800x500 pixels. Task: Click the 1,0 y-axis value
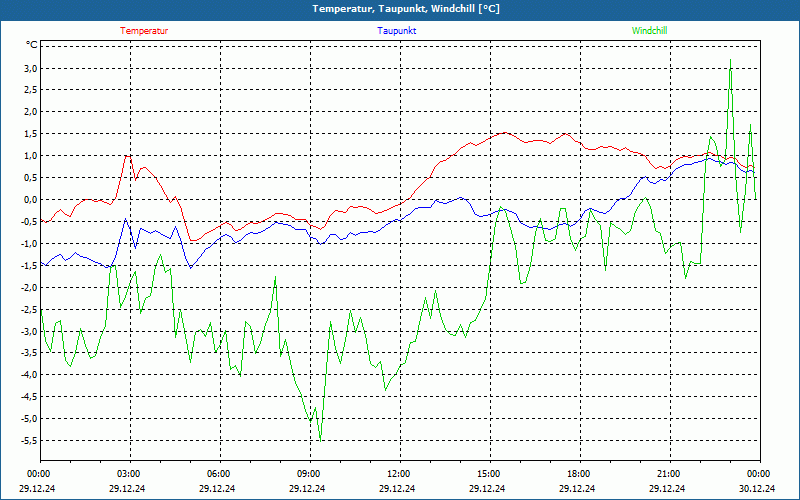tap(31, 156)
